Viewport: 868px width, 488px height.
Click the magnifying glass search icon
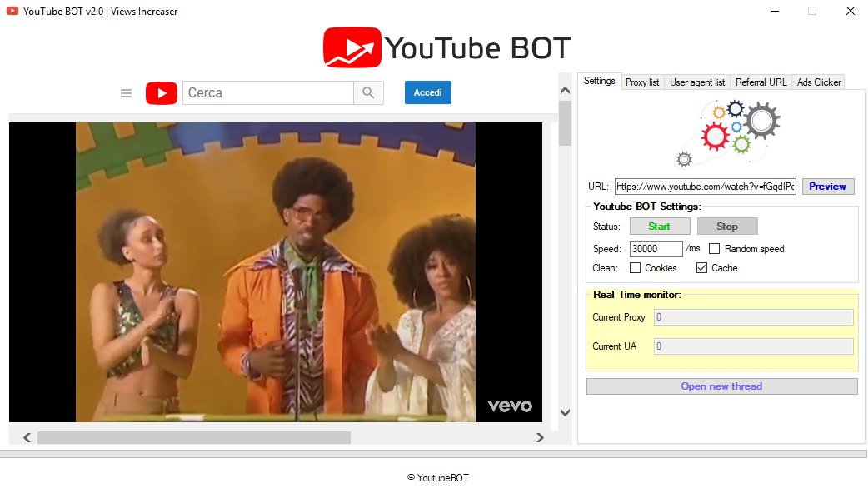pos(368,93)
